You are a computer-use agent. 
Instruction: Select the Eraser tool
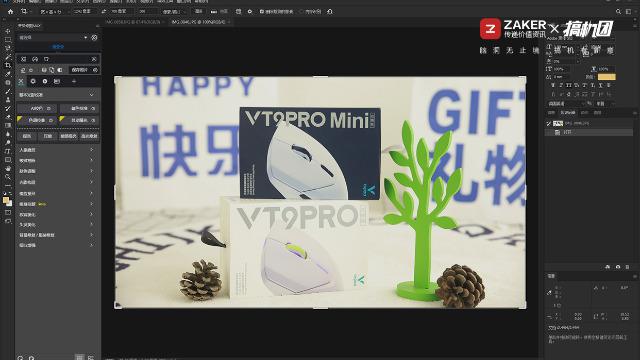click(x=8, y=117)
